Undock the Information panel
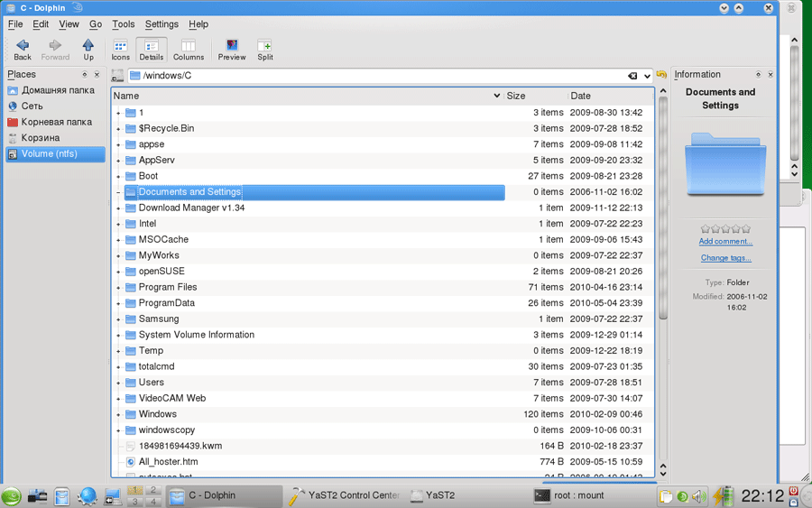Image resolution: width=812 pixels, height=508 pixels. coord(758,75)
